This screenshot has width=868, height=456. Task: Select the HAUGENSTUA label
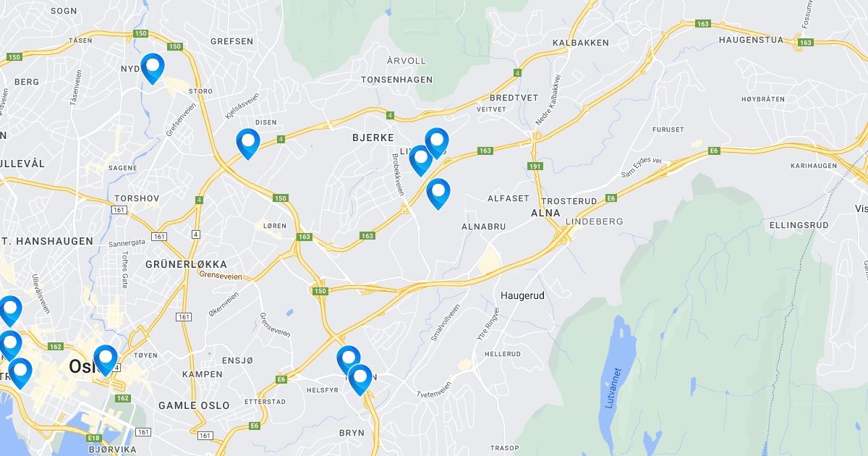[751, 40]
